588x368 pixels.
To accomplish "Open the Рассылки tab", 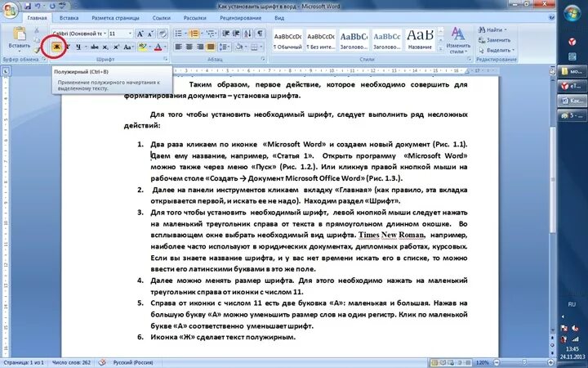I will click(x=194, y=18).
